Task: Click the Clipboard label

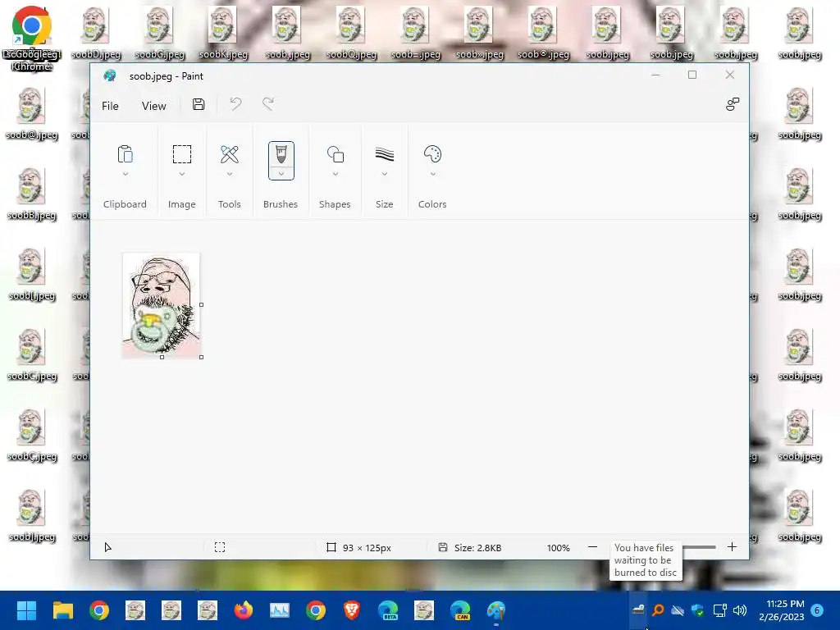Action: click(x=125, y=204)
